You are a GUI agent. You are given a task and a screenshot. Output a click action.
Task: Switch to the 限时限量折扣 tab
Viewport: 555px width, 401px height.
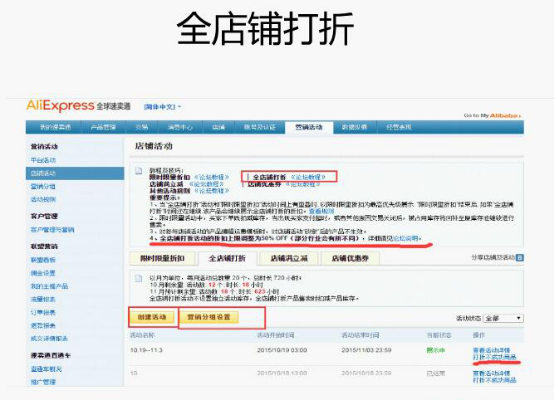pyautogui.click(x=162, y=258)
